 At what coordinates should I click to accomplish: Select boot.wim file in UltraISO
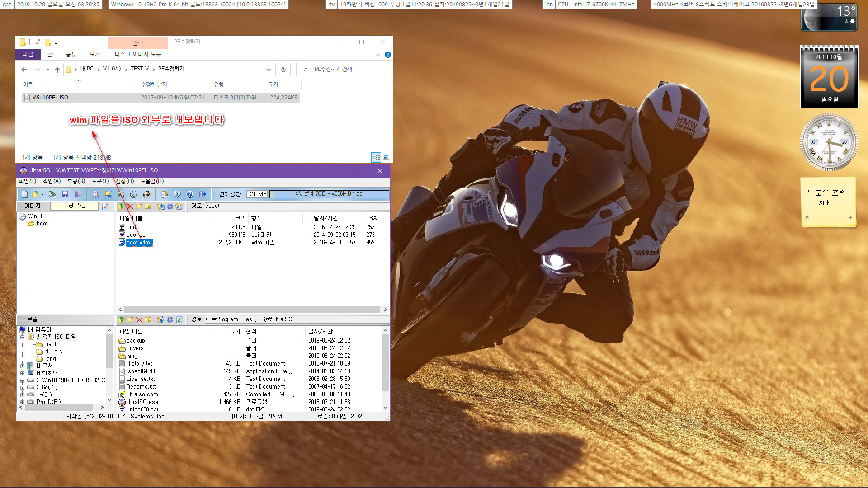click(x=138, y=243)
